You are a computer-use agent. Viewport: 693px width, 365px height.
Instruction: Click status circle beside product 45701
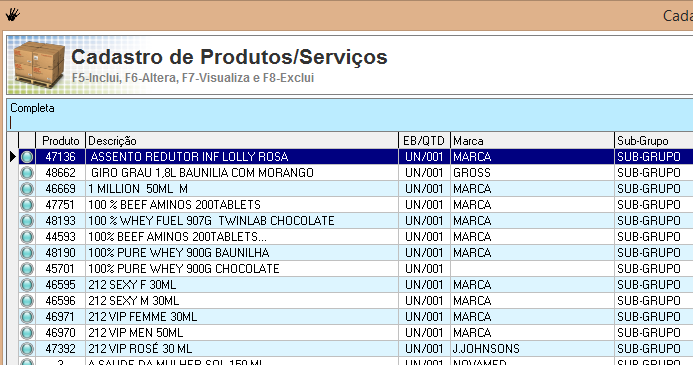click(x=27, y=269)
